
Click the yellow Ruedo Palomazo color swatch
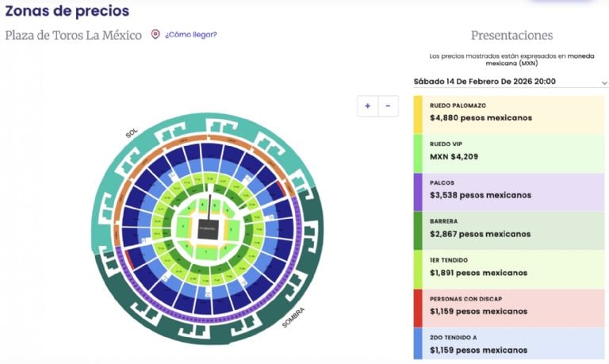[x=418, y=112]
